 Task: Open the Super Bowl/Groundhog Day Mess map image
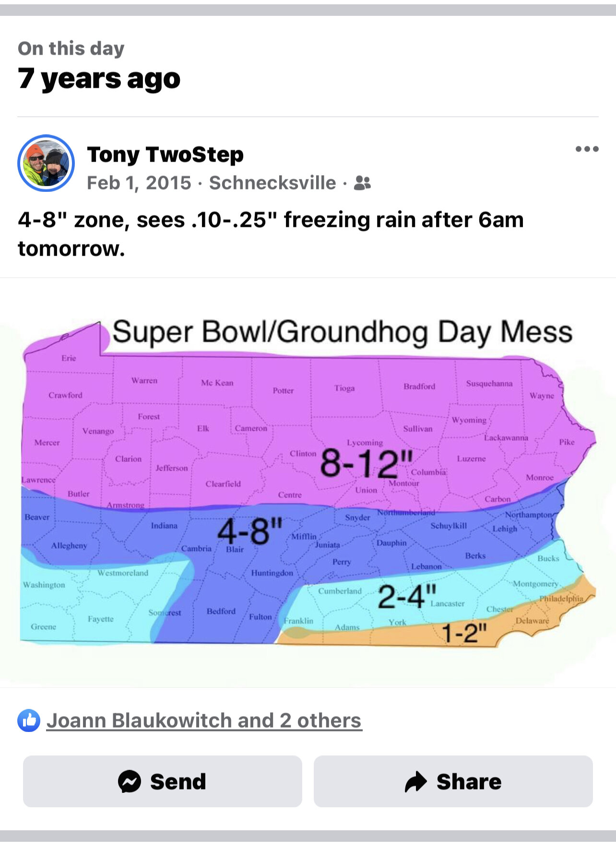pos(308,482)
